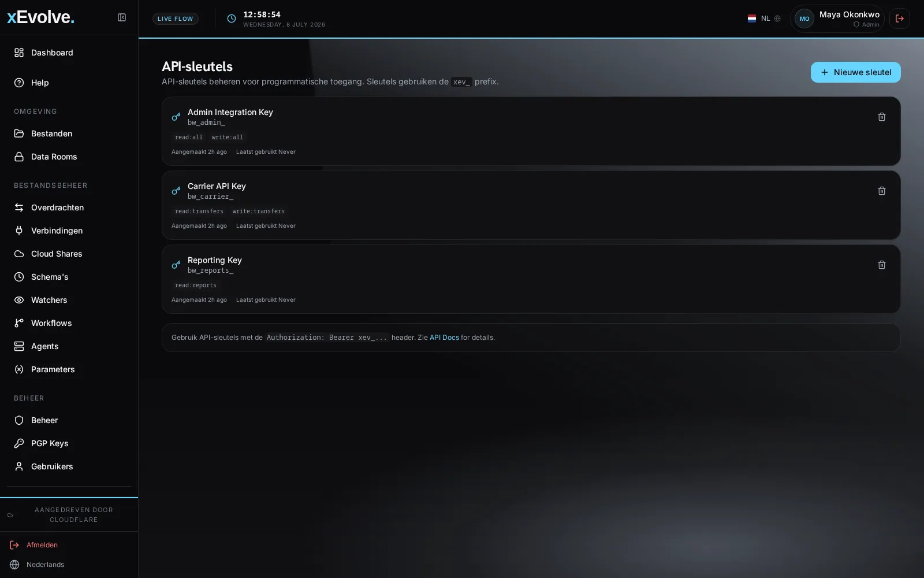924x578 pixels.
Task: Open the NL language selector
Action: (764, 18)
